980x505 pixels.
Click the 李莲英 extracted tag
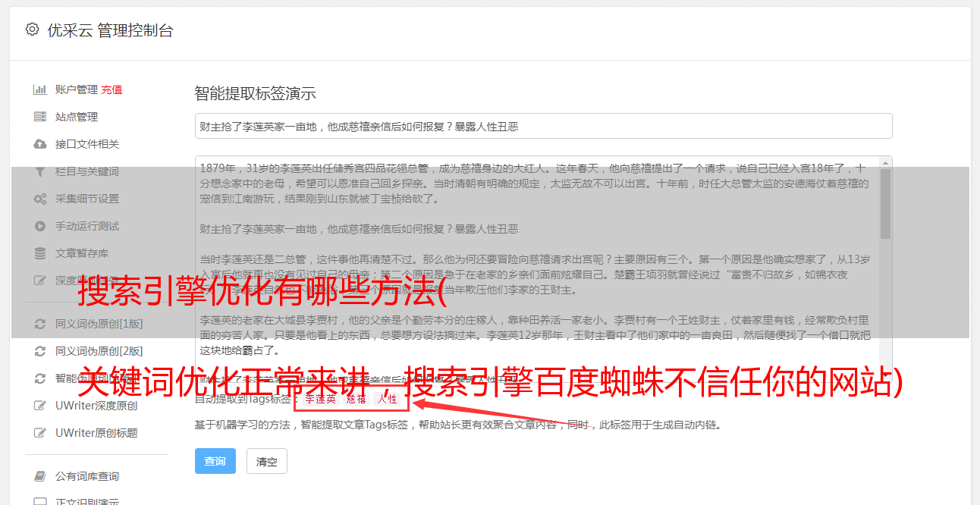pos(321,399)
